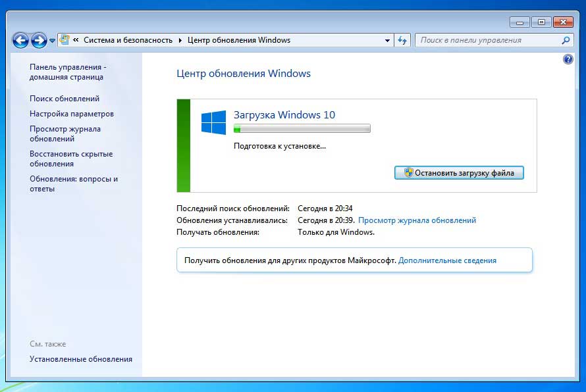This screenshot has height=392, width=586.
Task: Expand the address bar history dropdown
Action: coord(388,40)
